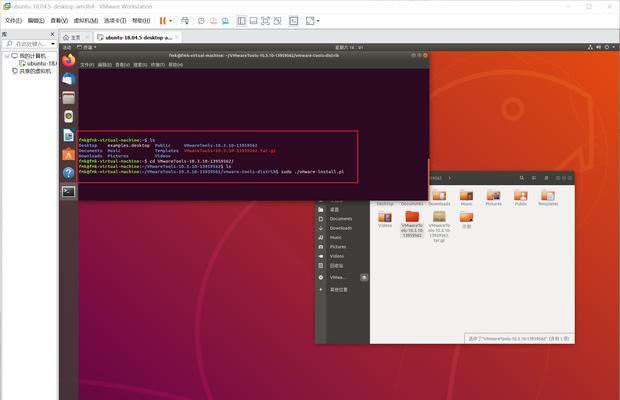Image resolution: width=620 pixels, height=400 pixels.
Task: Launch Firefox from the Ubuntu dock
Action: click(68, 60)
